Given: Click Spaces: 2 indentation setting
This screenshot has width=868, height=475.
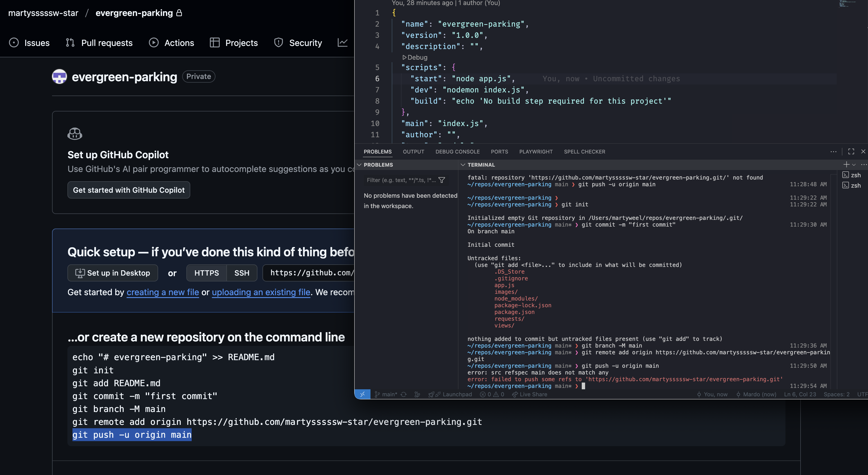Looking at the screenshot, I should [836, 394].
